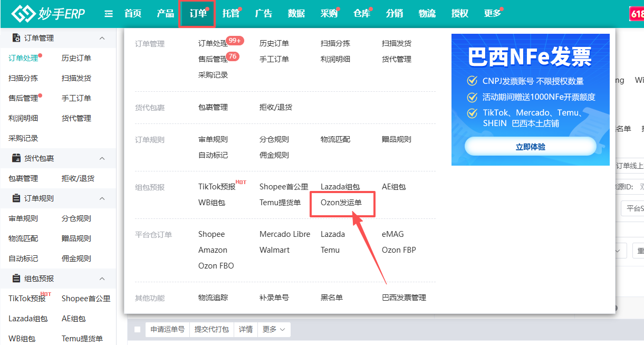
Task: Open the 采购 top menu
Action: (329, 14)
